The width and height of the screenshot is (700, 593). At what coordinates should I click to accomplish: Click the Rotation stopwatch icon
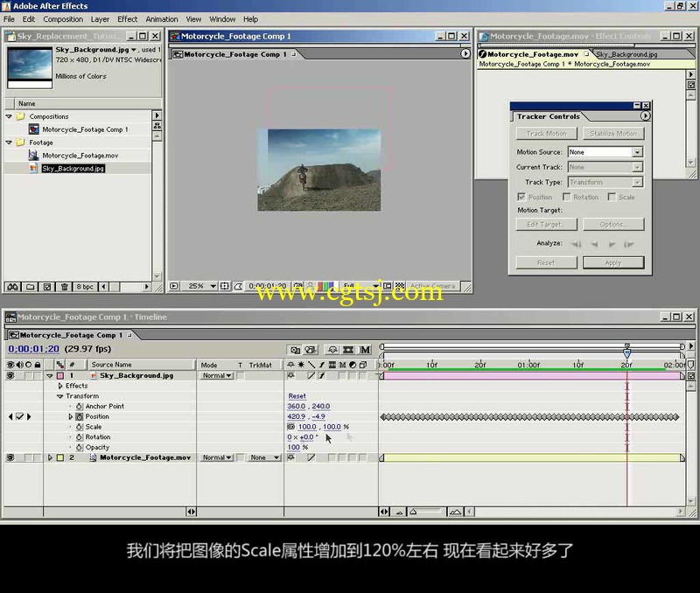pyautogui.click(x=79, y=436)
